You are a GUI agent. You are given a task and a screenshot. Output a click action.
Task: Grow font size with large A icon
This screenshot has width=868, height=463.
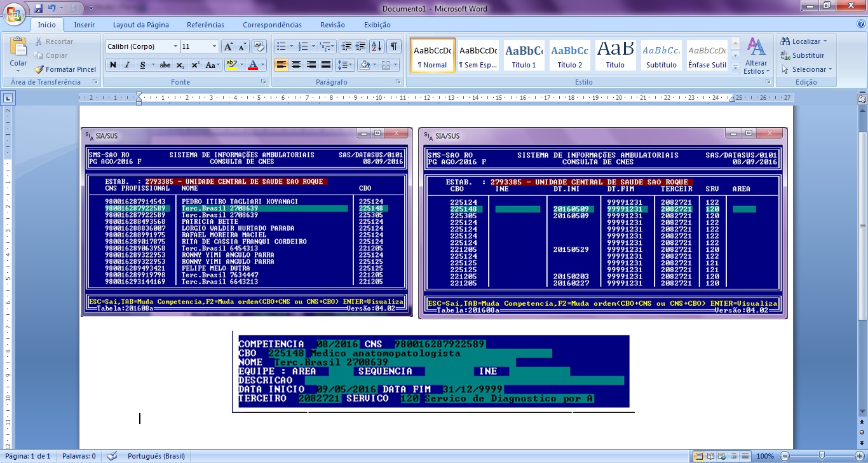tap(228, 46)
